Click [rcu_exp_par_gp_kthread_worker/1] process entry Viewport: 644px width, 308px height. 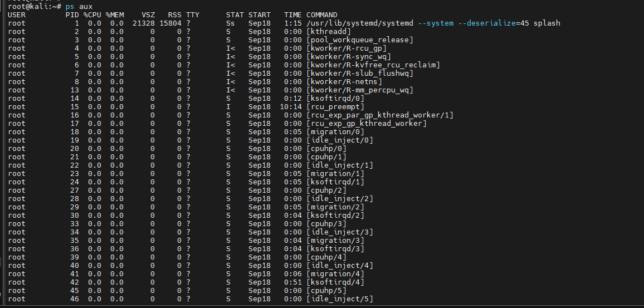pos(380,115)
